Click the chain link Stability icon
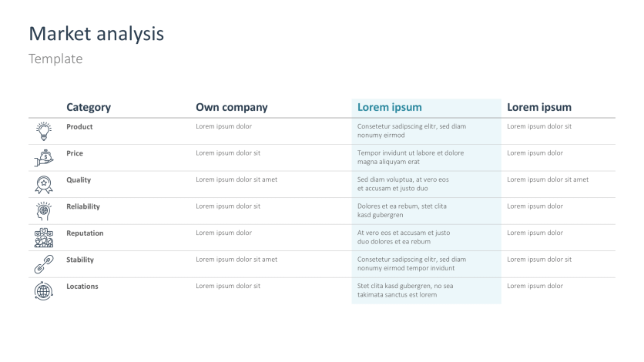 click(x=43, y=264)
